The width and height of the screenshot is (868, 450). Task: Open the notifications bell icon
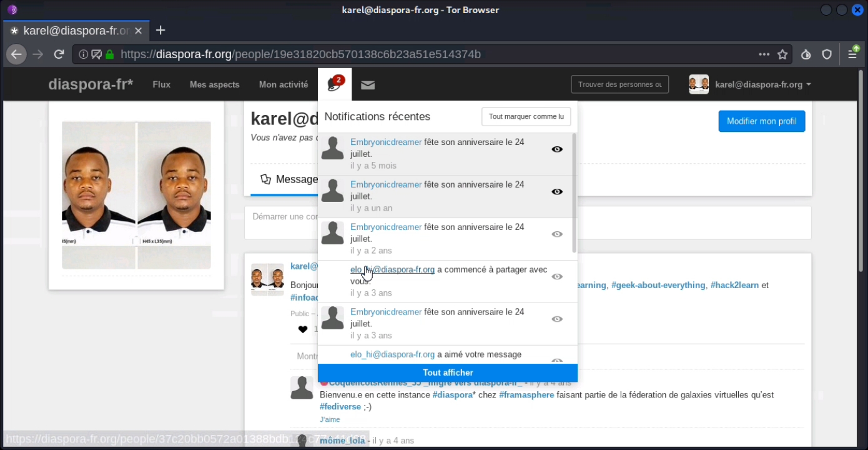(335, 84)
